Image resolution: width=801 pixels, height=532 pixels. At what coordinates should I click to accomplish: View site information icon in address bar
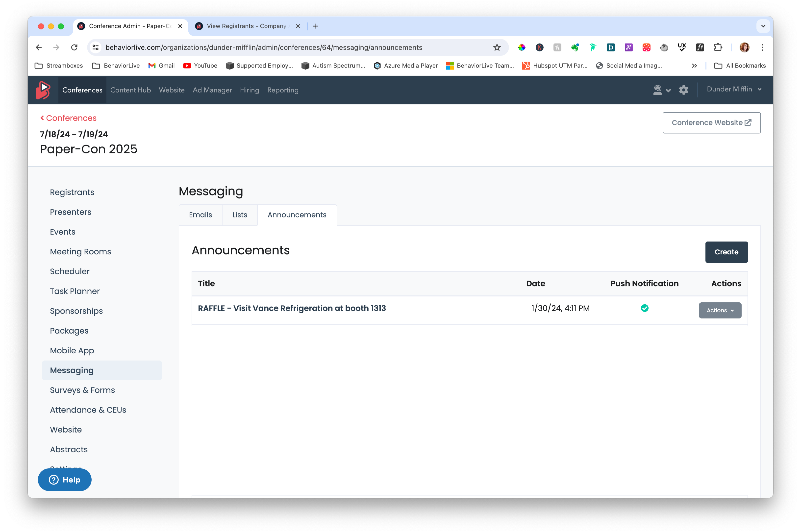pyautogui.click(x=96, y=48)
